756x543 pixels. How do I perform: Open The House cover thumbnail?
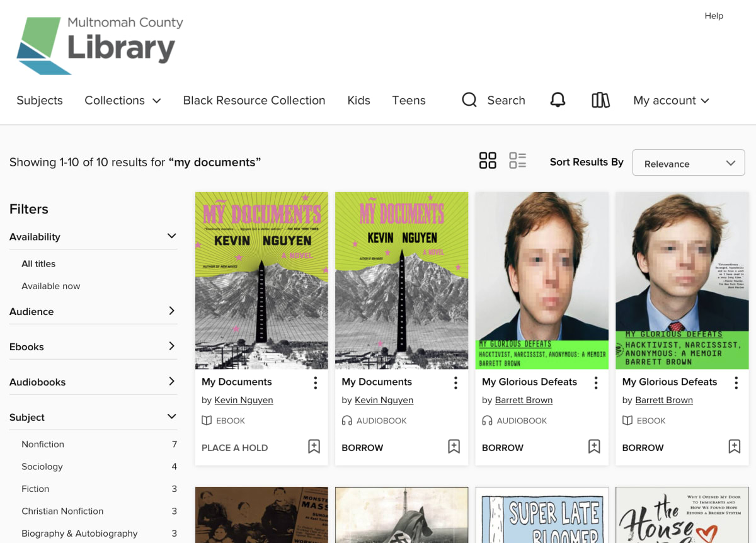click(x=682, y=515)
